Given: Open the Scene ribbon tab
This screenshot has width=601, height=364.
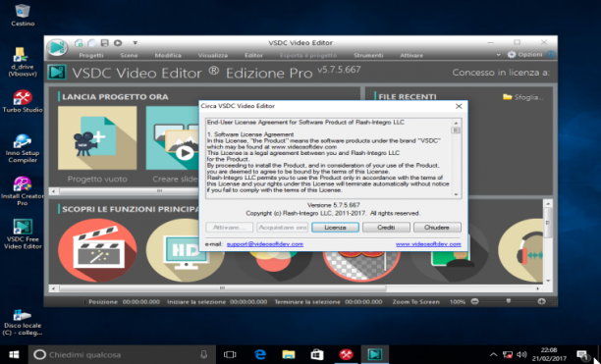Looking at the screenshot, I should tap(129, 56).
